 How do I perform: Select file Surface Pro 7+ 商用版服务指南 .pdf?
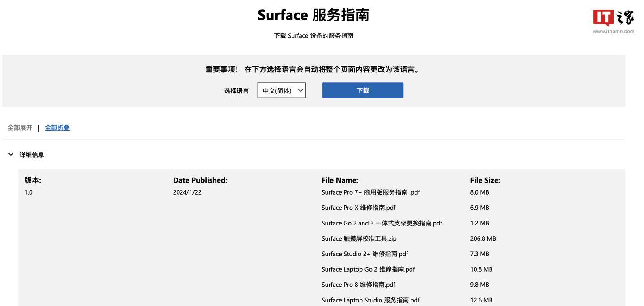tap(371, 192)
